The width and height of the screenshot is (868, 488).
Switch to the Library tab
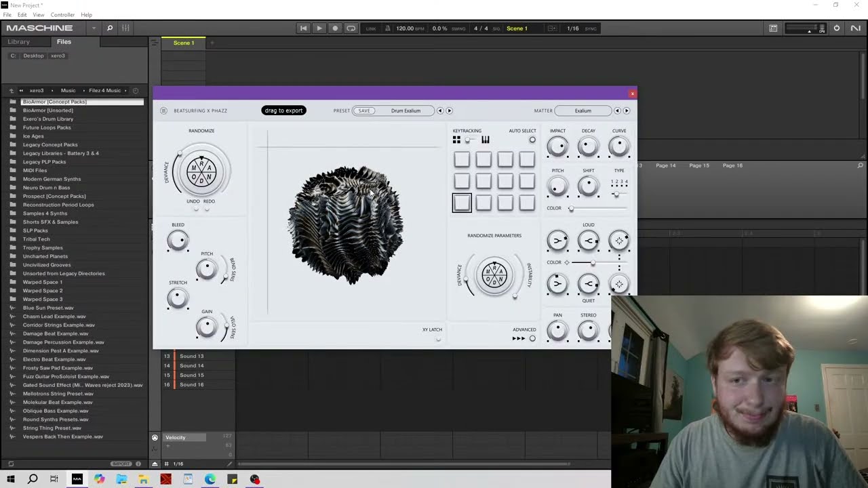point(19,41)
